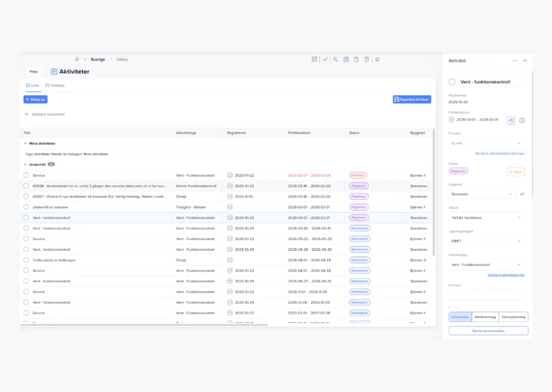
Task: Click the recurrence history icon beside Förfallodatum
Action: (x=511, y=120)
